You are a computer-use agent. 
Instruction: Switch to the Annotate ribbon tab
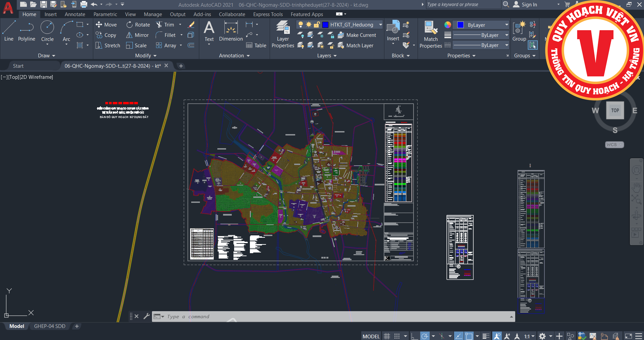click(75, 14)
